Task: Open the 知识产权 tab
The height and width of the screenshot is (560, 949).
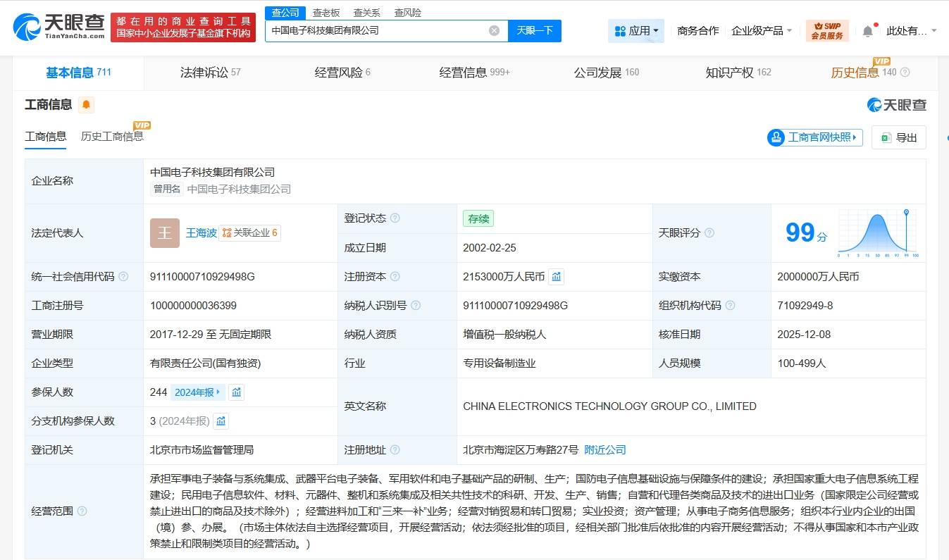Action: pyautogui.click(x=738, y=73)
